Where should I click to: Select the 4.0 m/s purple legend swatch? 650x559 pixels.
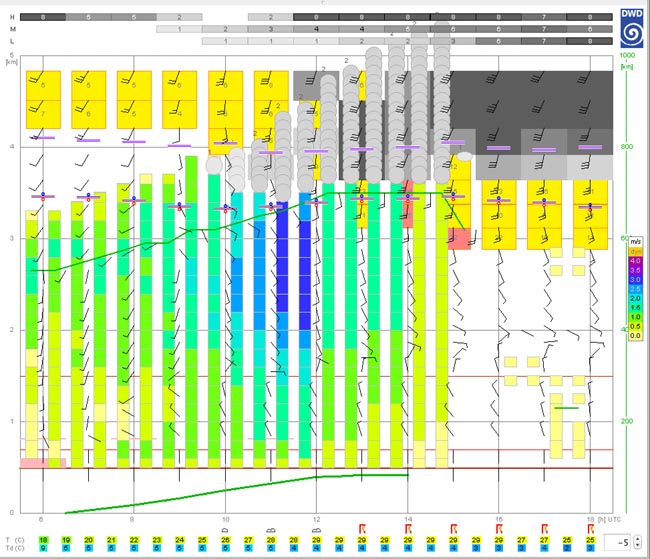635,261
